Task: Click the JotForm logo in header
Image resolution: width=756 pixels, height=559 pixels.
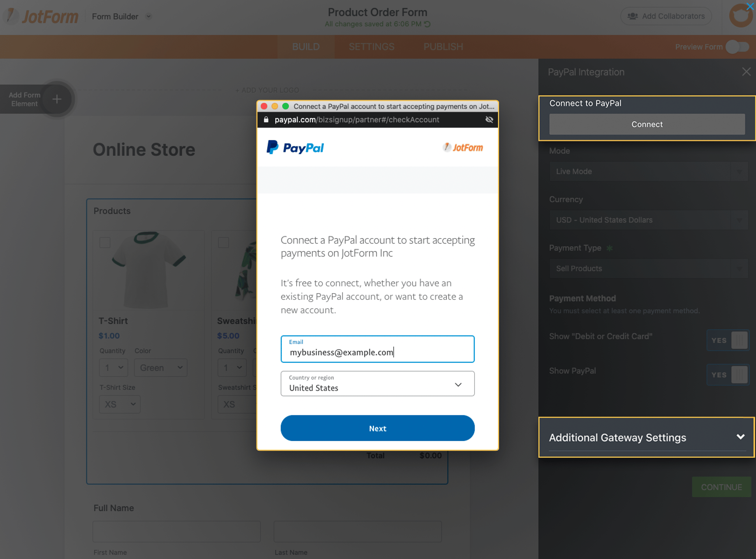Action: [43, 16]
